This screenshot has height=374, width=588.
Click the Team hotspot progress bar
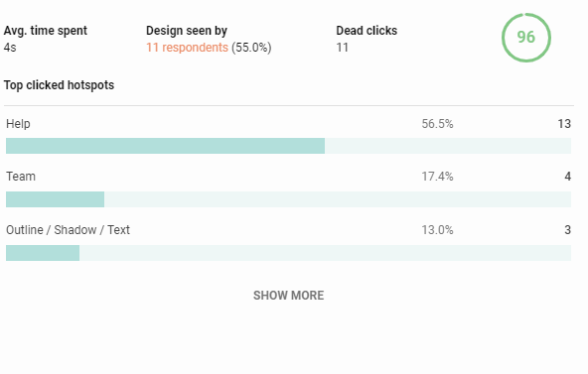pos(288,199)
